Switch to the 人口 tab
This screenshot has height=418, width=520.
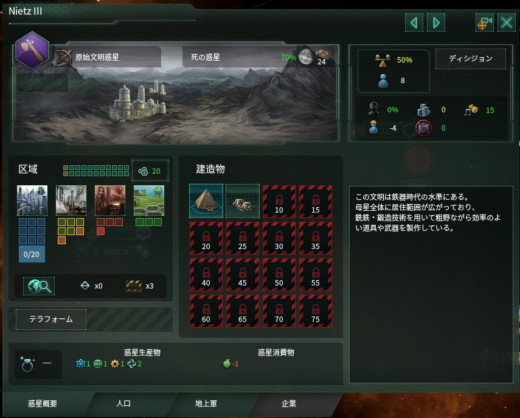pos(123,404)
